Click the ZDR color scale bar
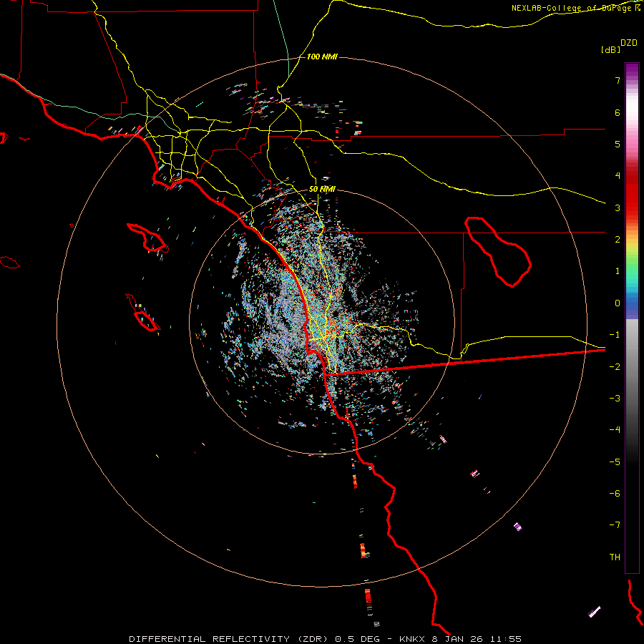Viewport: 644px width, 644px height. [x=632, y=318]
